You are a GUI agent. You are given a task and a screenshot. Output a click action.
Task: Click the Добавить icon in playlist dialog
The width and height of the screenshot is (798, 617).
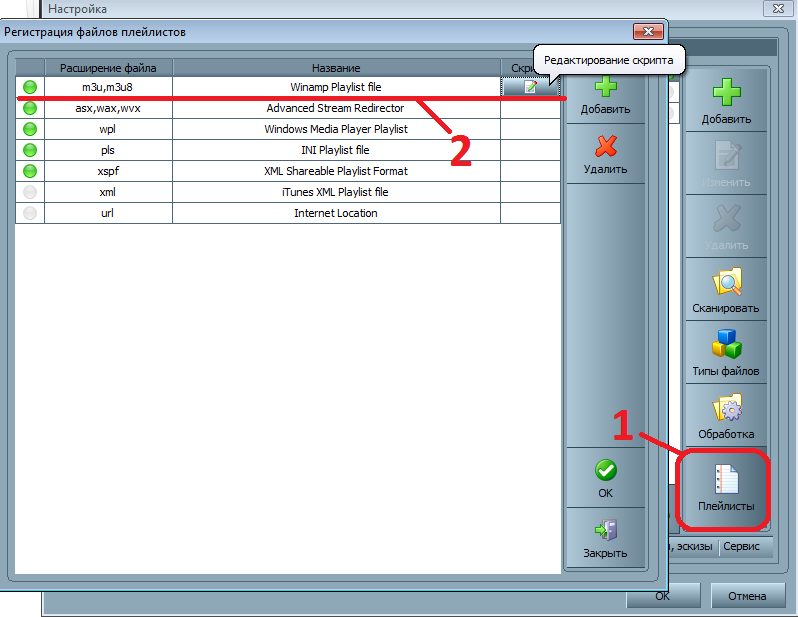coord(605,87)
